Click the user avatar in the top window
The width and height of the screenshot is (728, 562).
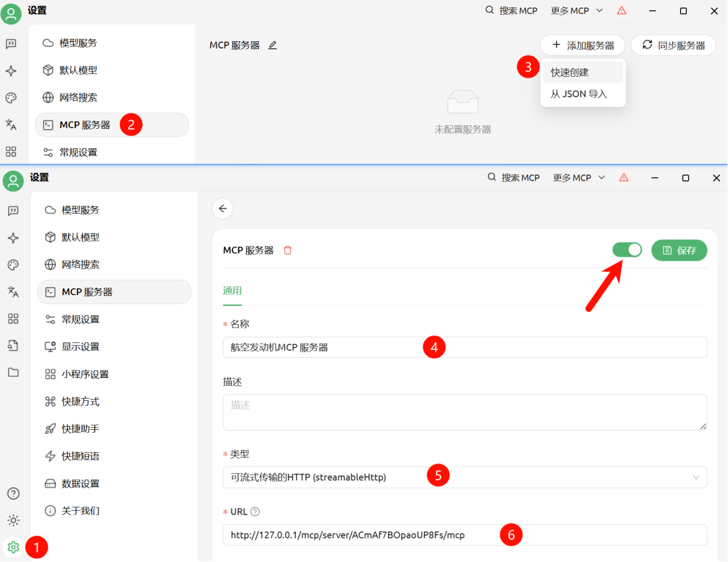tap(11, 14)
